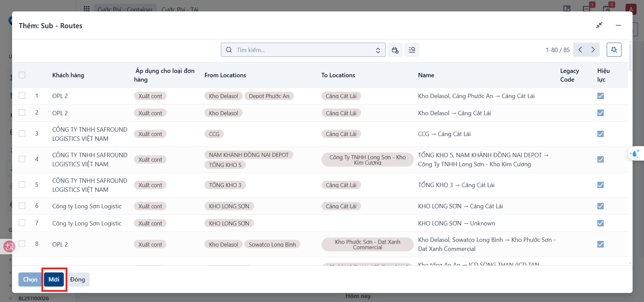Click the TỔNG KHO 5 tag in row 4
The width and height of the screenshot is (644, 302).
point(225,165)
